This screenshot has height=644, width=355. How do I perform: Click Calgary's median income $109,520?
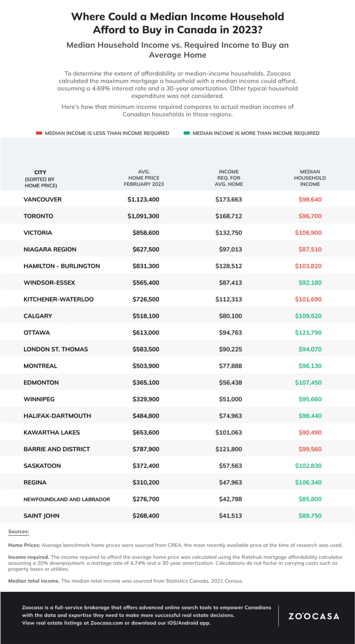click(308, 316)
